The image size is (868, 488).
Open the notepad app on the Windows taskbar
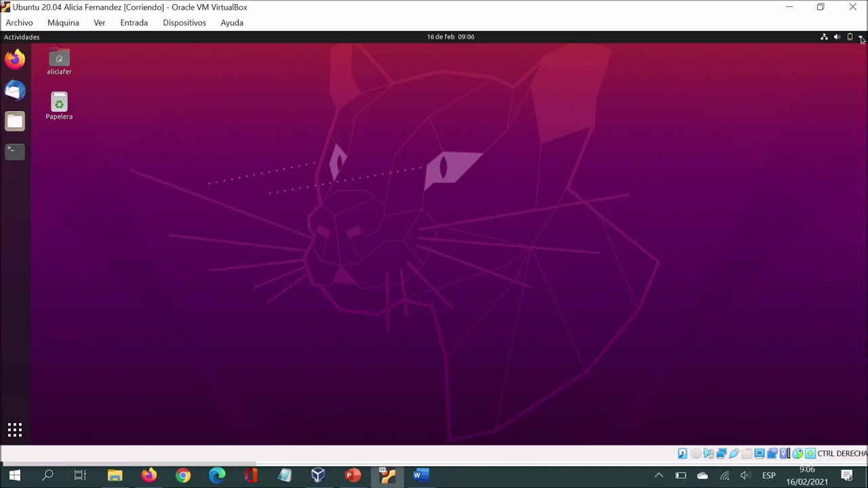tap(285, 475)
